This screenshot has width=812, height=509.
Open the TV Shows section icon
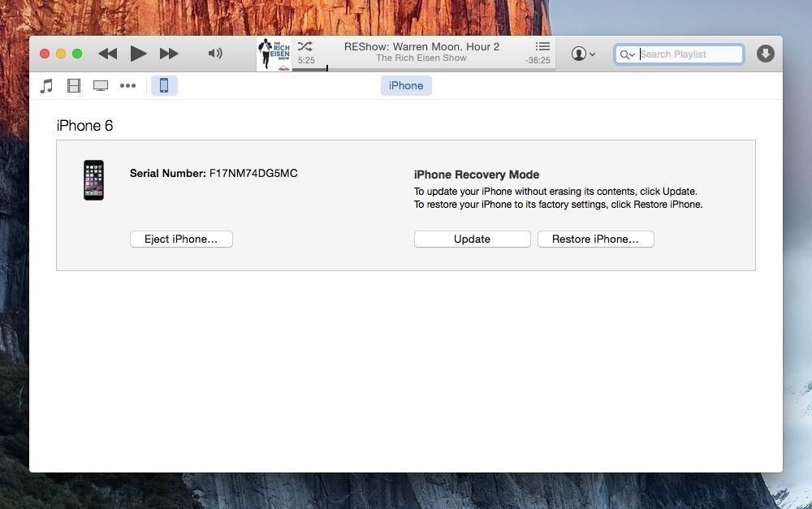(100, 85)
